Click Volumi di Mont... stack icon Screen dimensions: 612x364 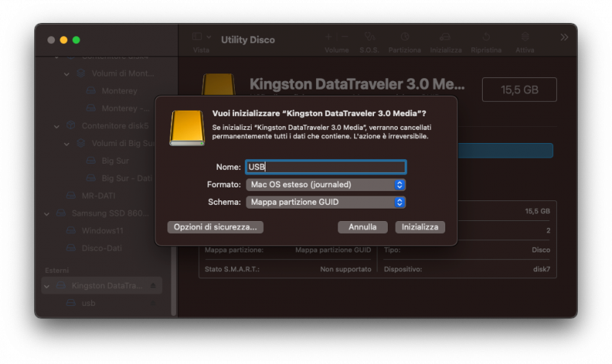[81, 73]
